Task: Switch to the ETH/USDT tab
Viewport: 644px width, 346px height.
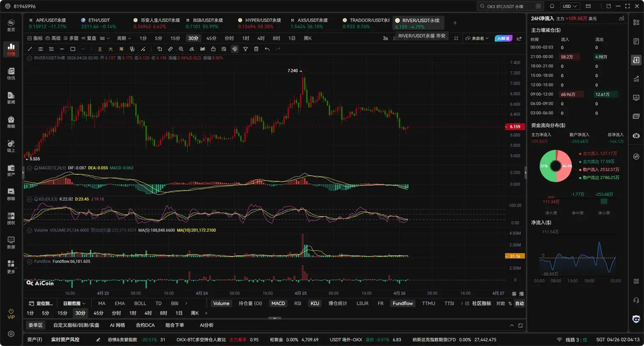Action: [x=99, y=23]
